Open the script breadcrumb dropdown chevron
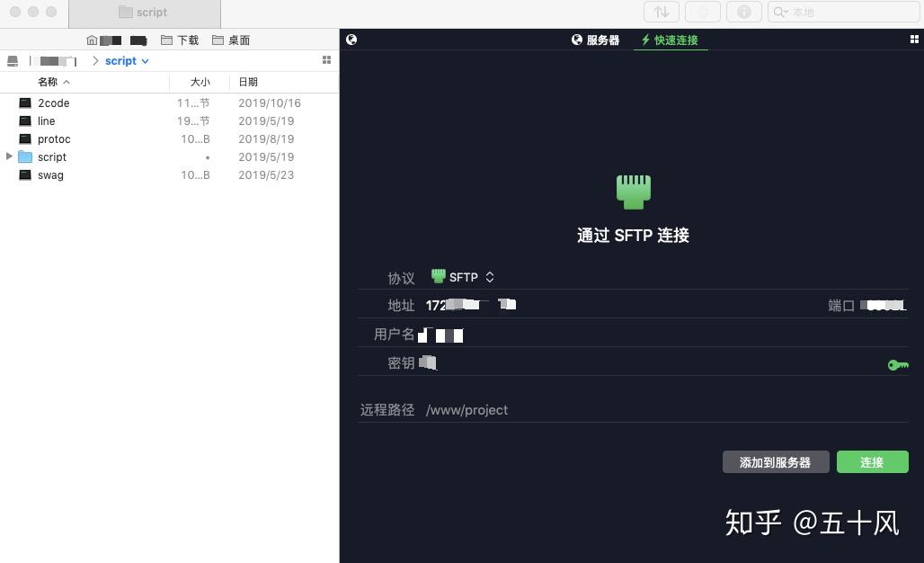This screenshot has height=563, width=924. point(144,61)
